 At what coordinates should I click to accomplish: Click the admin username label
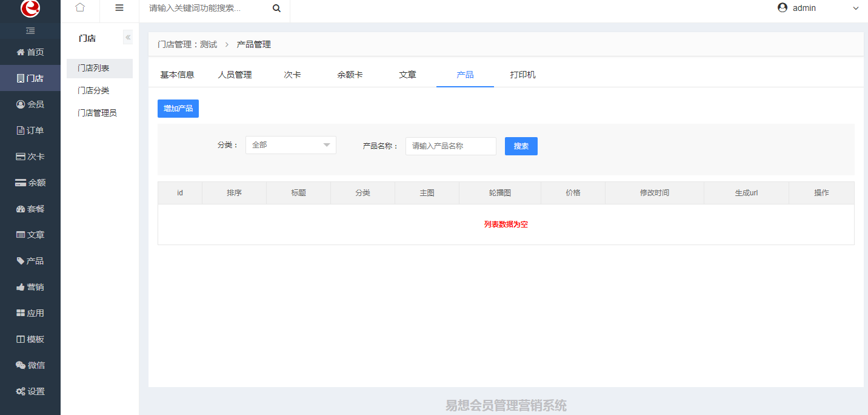coord(804,8)
